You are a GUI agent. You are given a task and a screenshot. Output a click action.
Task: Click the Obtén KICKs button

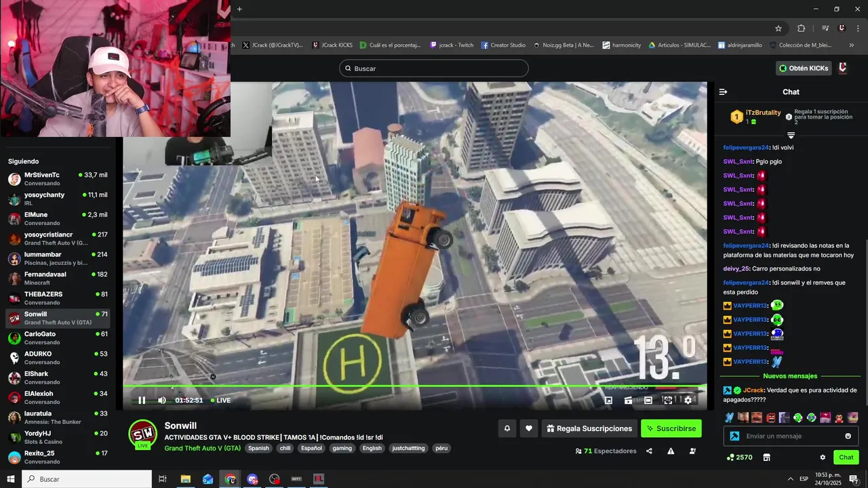click(x=804, y=68)
